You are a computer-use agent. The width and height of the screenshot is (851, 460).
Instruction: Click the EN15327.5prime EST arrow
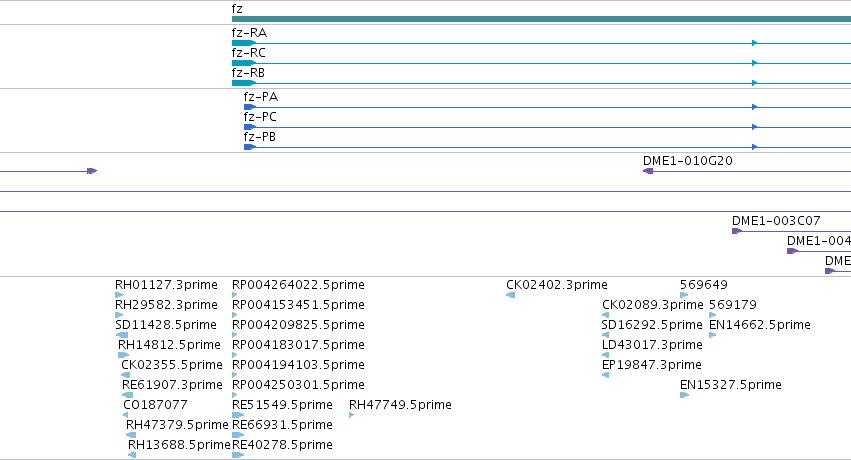coord(684,395)
